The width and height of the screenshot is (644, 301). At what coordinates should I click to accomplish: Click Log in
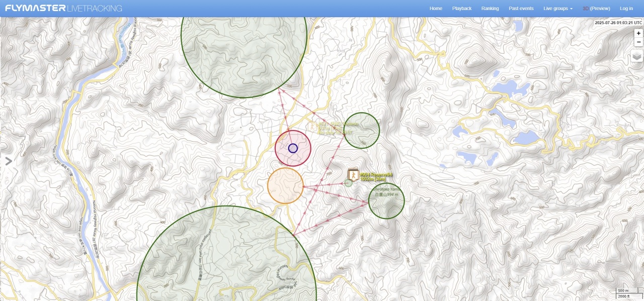click(626, 9)
